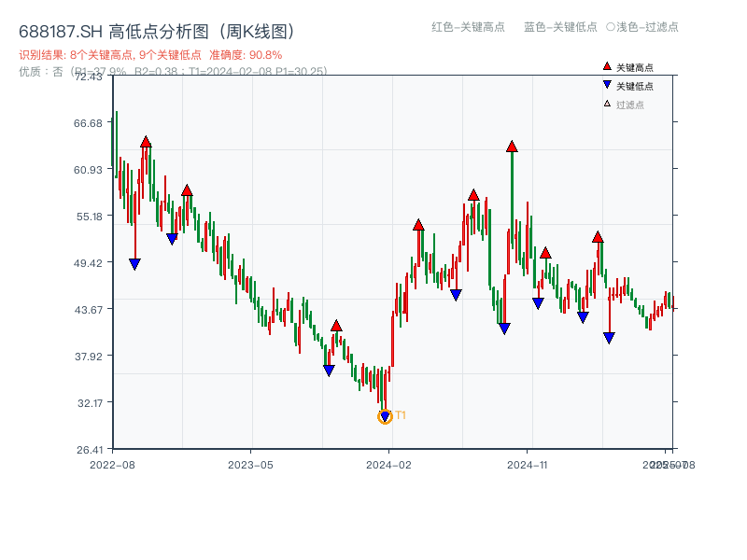Click the orange T1 label

(401, 415)
